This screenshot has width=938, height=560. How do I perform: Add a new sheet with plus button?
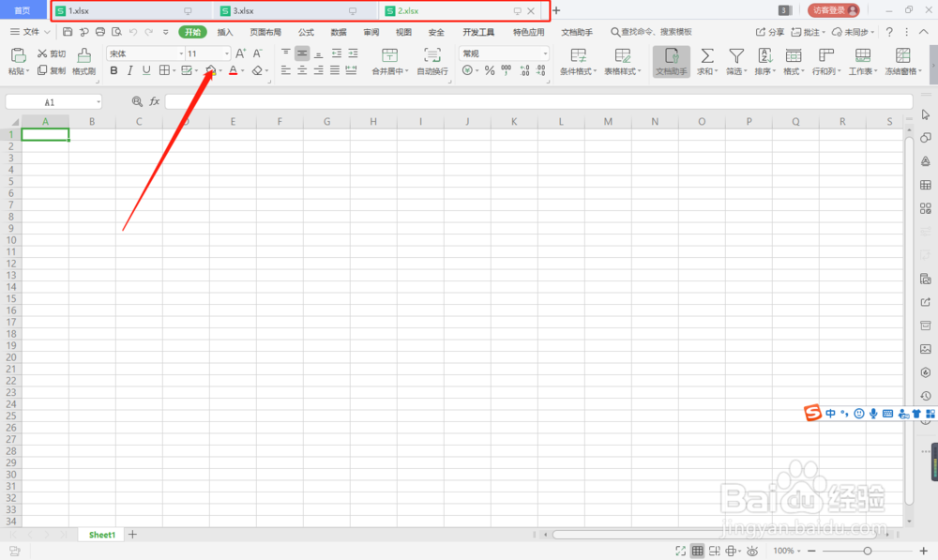(x=133, y=535)
